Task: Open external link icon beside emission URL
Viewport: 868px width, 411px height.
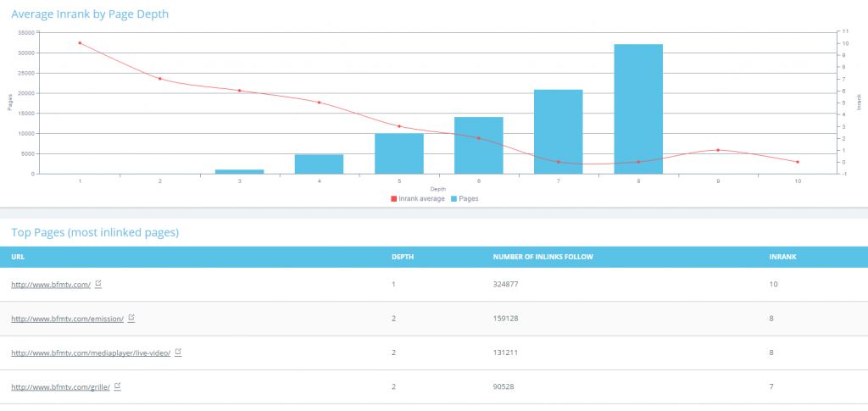Action: click(x=131, y=318)
